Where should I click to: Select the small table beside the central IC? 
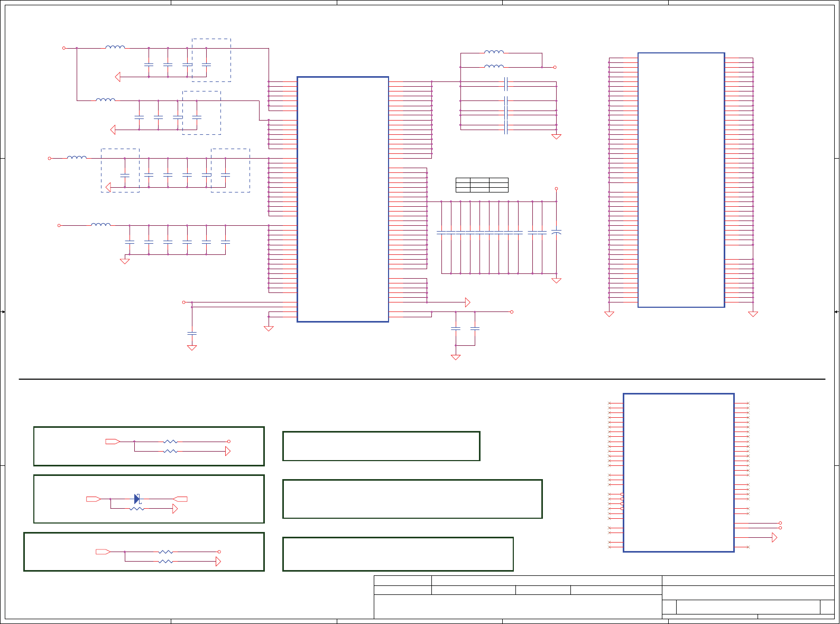tap(482, 185)
